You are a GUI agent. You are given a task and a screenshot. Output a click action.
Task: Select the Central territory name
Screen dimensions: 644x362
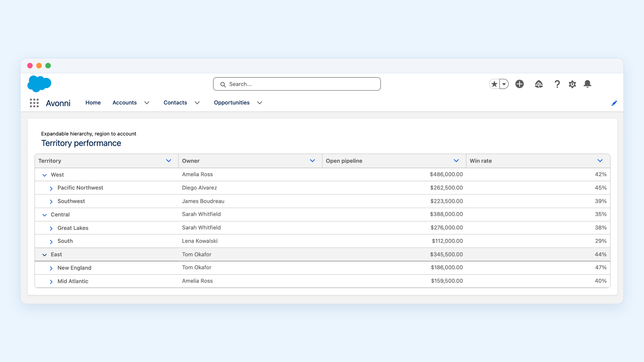60,214
